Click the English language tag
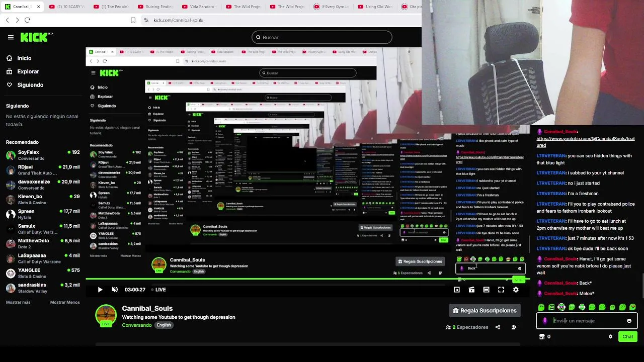Viewport: 644px width, 362px height. tap(164, 325)
